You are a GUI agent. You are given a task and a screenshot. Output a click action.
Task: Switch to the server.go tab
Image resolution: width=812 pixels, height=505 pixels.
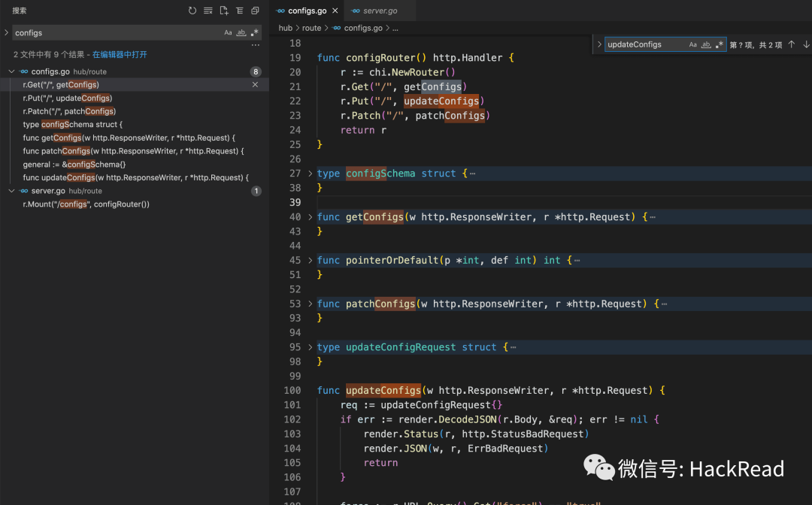[380, 11]
